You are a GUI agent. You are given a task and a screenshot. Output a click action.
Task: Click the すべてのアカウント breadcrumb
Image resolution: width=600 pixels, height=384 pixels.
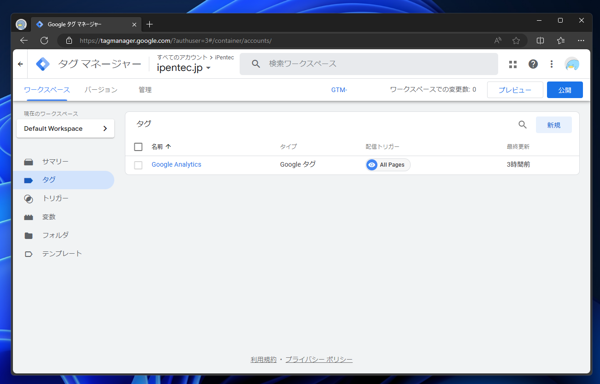point(182,57)
